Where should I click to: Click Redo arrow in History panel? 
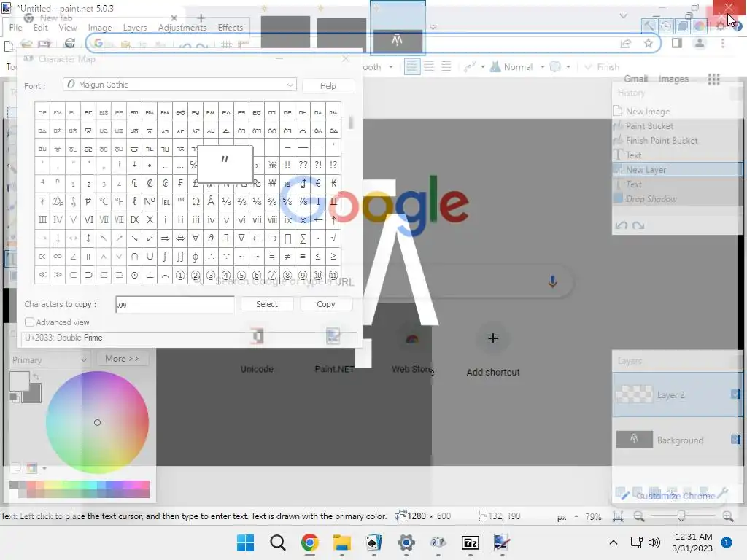pyautogui.click(x=638, y=225)
